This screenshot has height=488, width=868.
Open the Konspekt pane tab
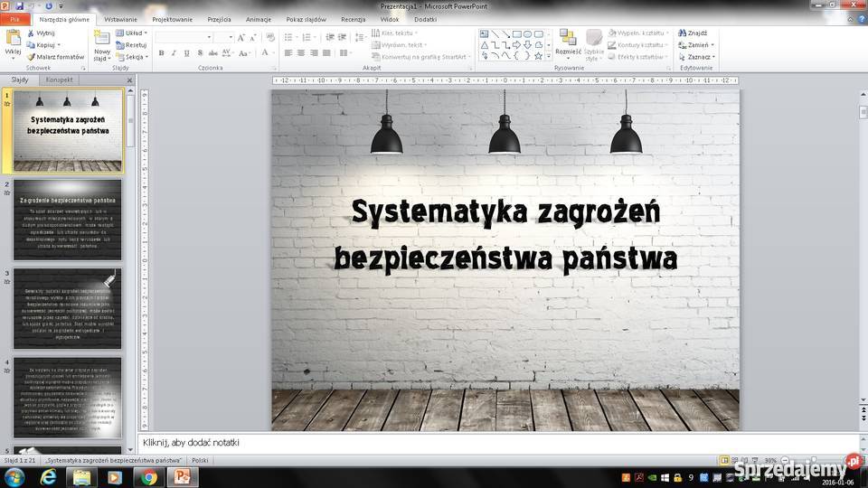click(60, 80)
